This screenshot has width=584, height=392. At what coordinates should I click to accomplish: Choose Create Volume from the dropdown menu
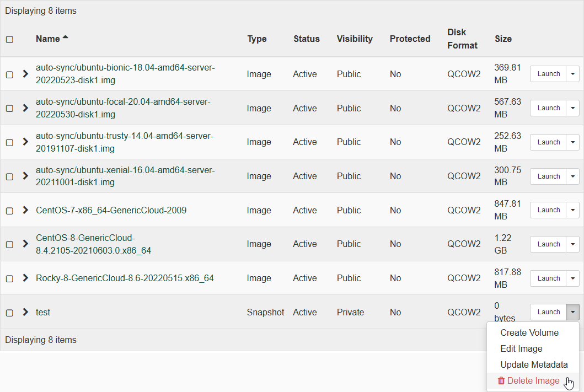point(529,333)
